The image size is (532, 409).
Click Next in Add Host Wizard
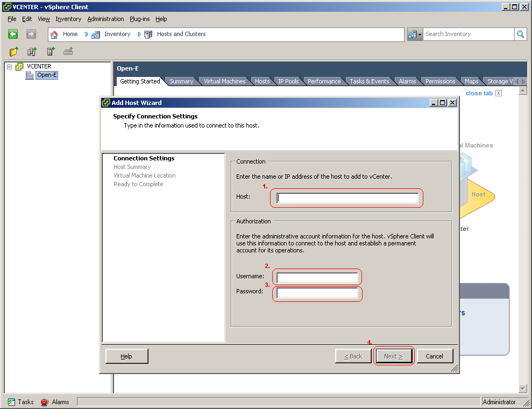point(394,356)
